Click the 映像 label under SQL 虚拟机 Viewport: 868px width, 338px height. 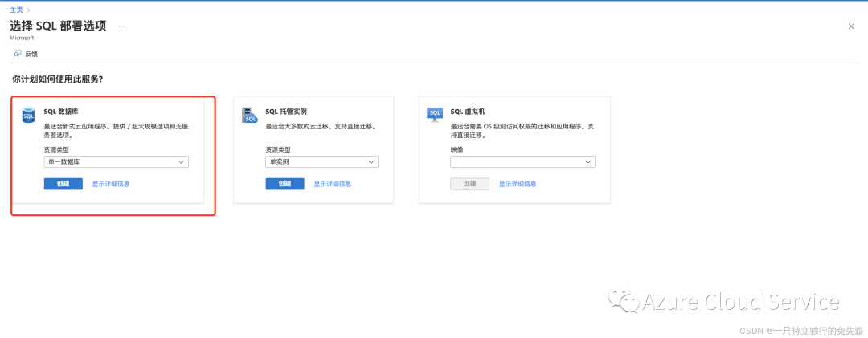coord(457,149)
